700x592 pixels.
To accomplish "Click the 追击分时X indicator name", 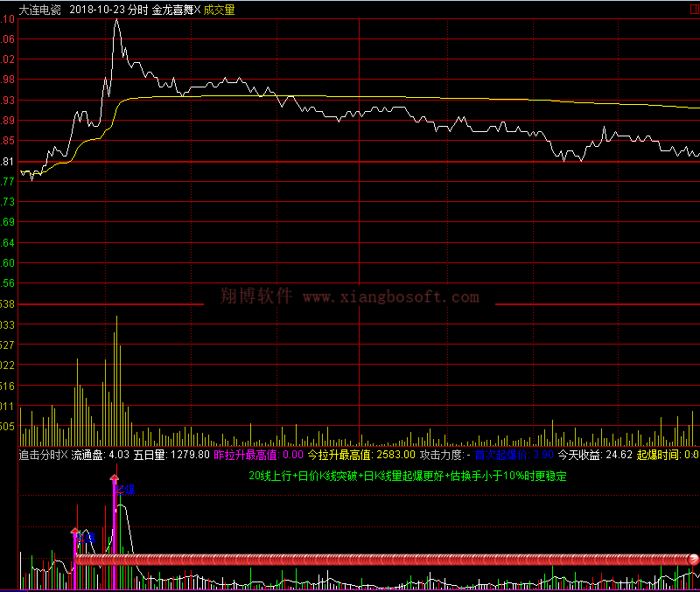I will (43, 455).
